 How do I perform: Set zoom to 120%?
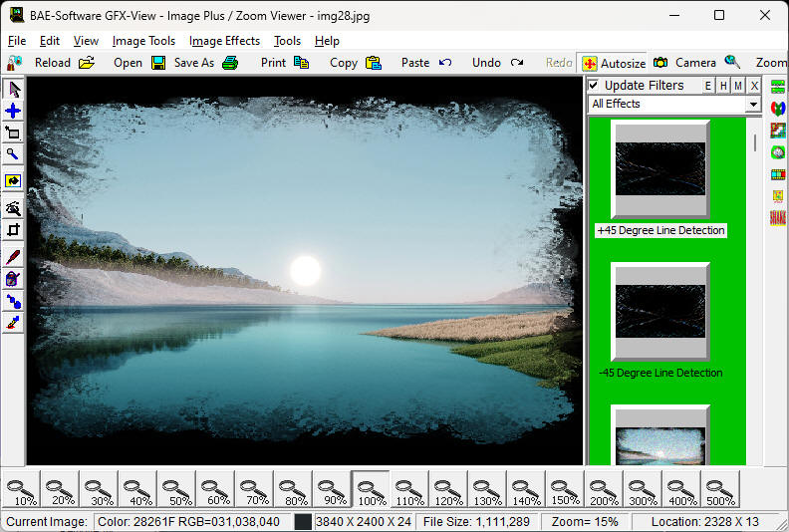(x=449, y=489)
